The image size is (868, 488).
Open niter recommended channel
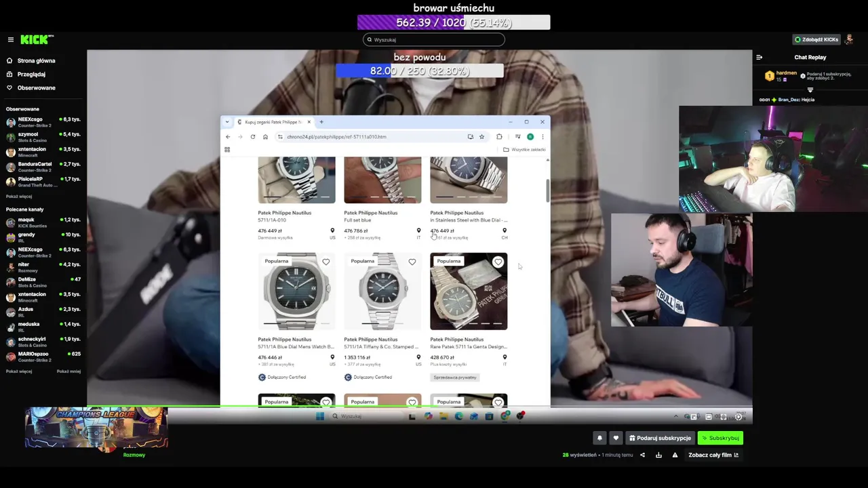pos(43,266)
